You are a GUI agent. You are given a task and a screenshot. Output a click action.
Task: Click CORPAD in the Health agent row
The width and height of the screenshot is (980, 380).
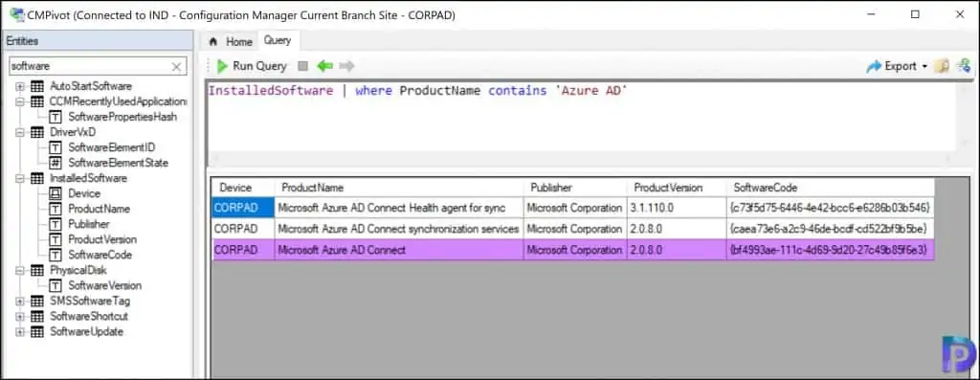tap(243, 207)
